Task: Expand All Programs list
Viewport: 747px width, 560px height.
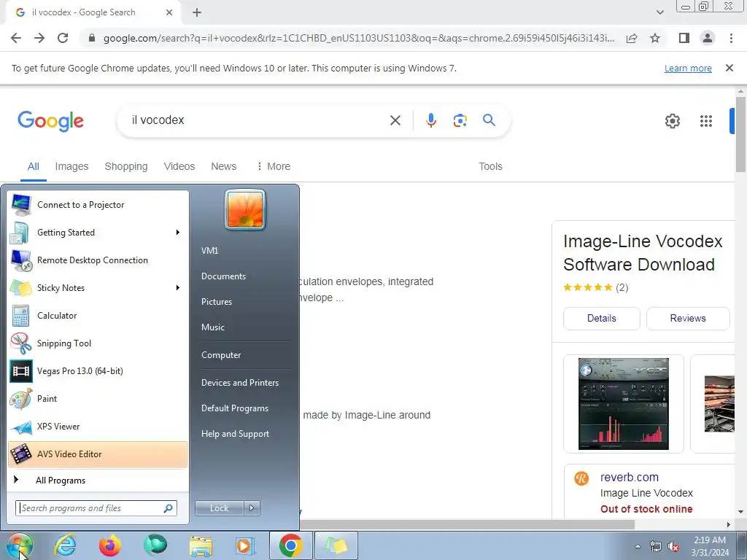Action: click(x=98, y=481)
